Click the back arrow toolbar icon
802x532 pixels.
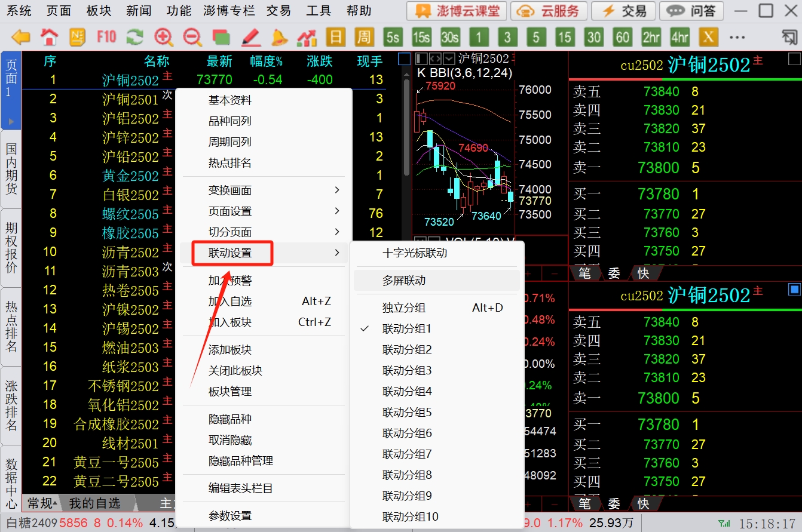[21, 38]
